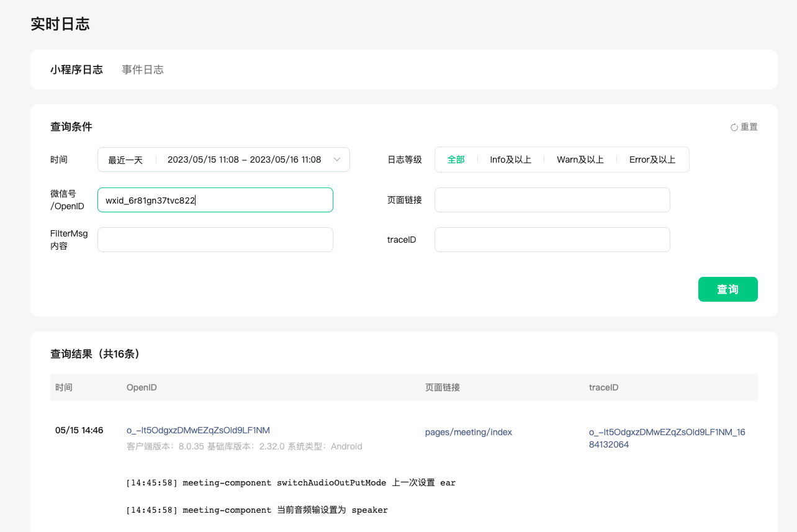
Task: Click the 05/15 14:46 timestamp cell
Action: 79,430
